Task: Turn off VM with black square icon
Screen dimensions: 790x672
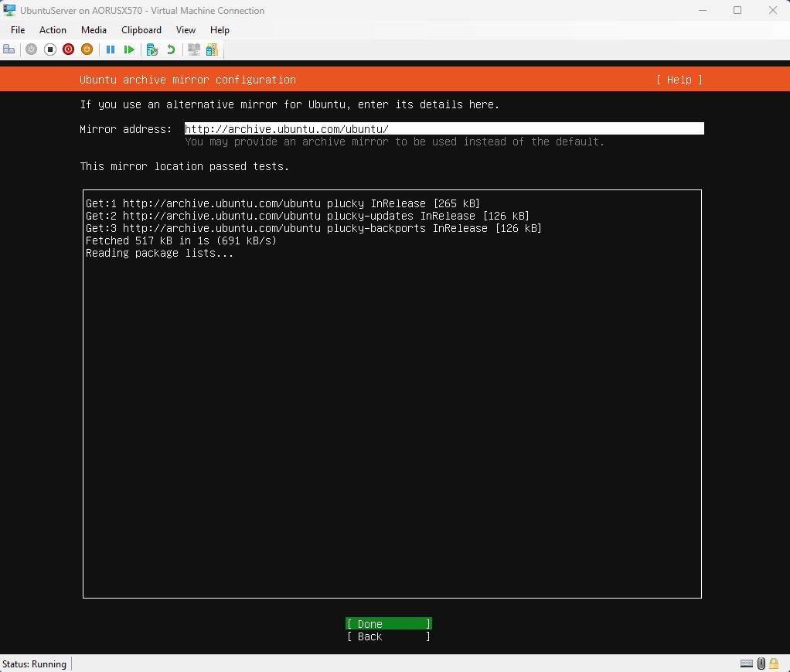Action: [x=50, y=49]
